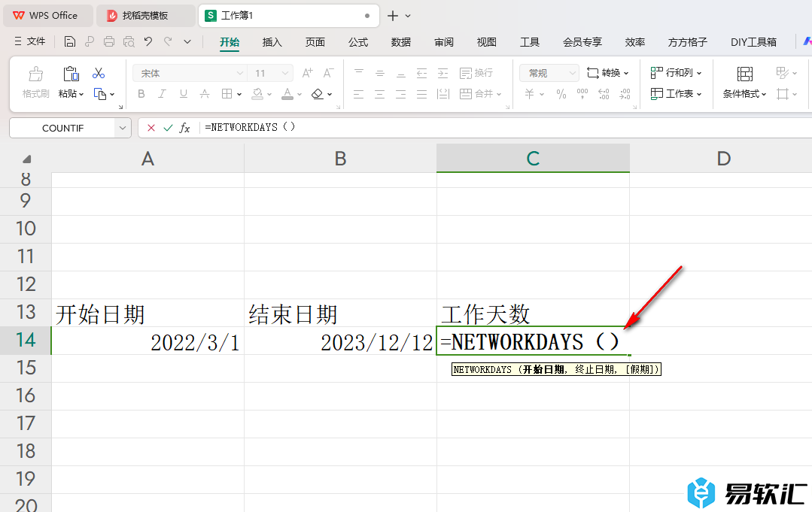The image size is (812, 512).
Task: Cancel formula entry with the red X
Action: [x=151, y=128]
